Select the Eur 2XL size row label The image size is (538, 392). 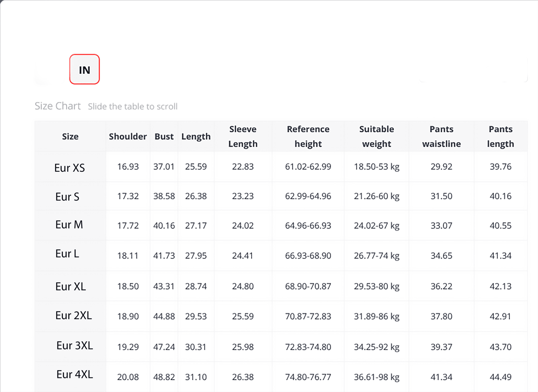coord(73,316)
